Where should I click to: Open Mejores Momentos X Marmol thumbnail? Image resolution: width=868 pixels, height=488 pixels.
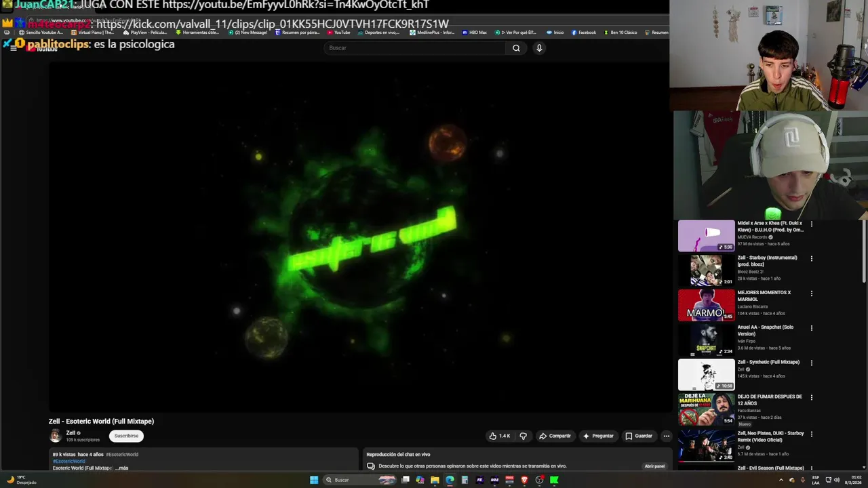pos(706,305)
